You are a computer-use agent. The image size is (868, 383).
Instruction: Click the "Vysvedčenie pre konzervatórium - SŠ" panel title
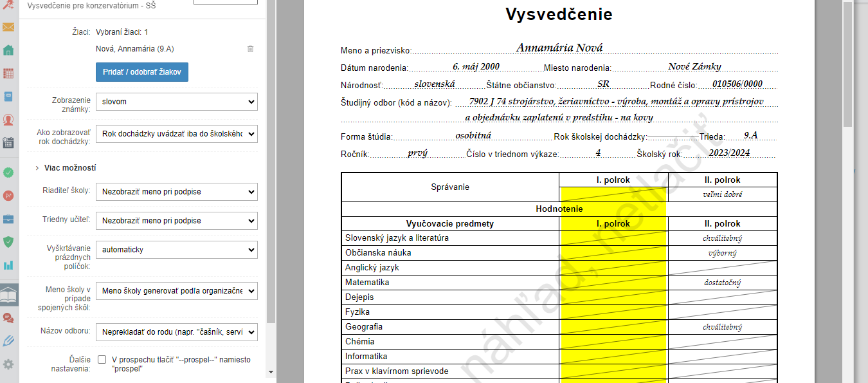click(x=92, y=6)
